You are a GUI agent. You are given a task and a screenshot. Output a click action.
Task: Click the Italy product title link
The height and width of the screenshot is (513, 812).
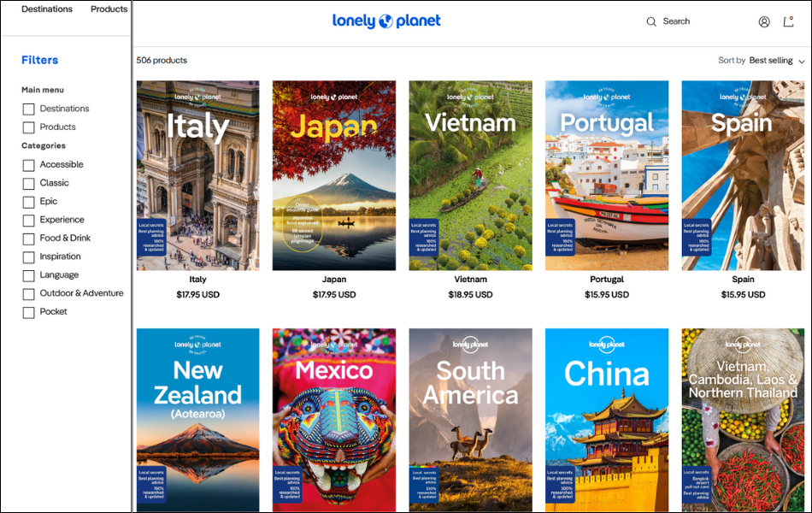pos(197,280)
